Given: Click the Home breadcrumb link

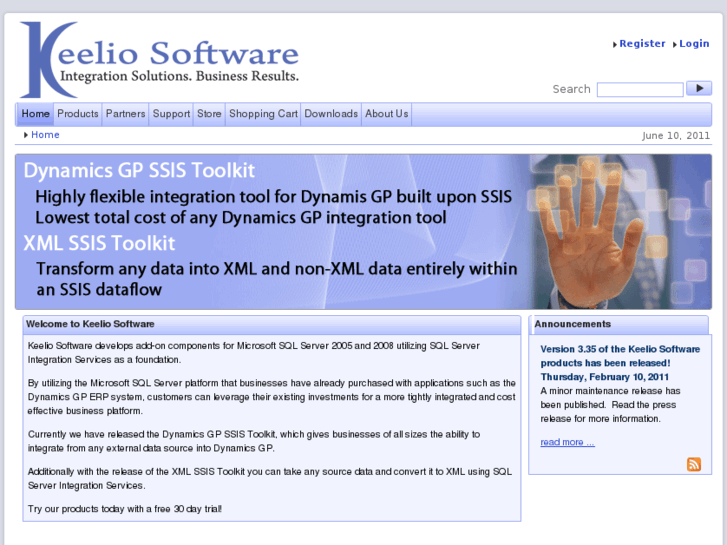Looking at the screenshot, I should coord(45,135).
